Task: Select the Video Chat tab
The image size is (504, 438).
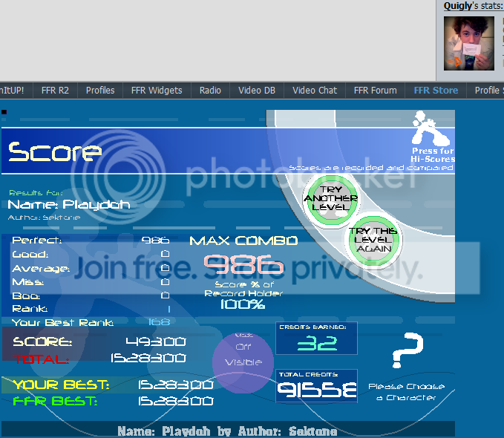Action: [315, 91]
